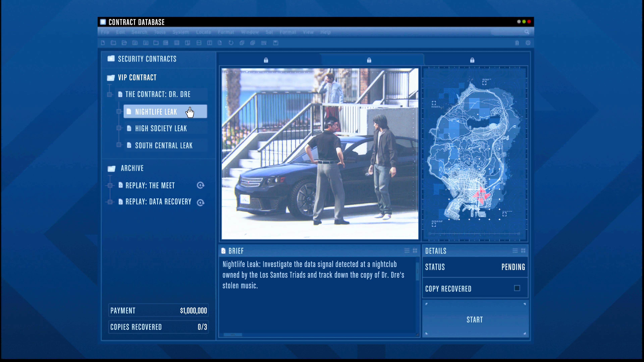Click the mission preview image
Viewport: 644px width, 362px height.
point(320,154)
